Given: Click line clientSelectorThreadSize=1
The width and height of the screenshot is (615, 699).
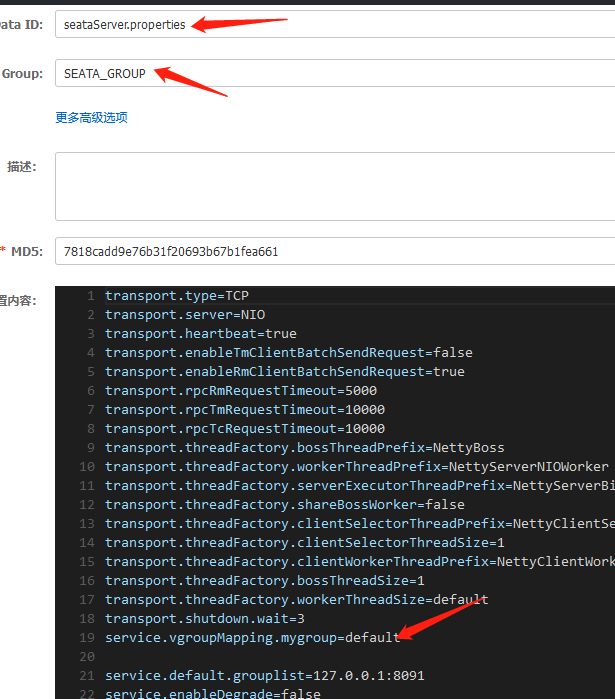Looking at the screenshot, I should point(305,543).
